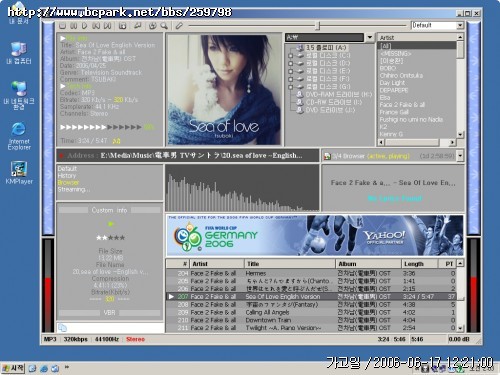Switch to the History playlist
The height and width of the screenshot is (375, 500).
pyautogui.click(x=67, y=176)
